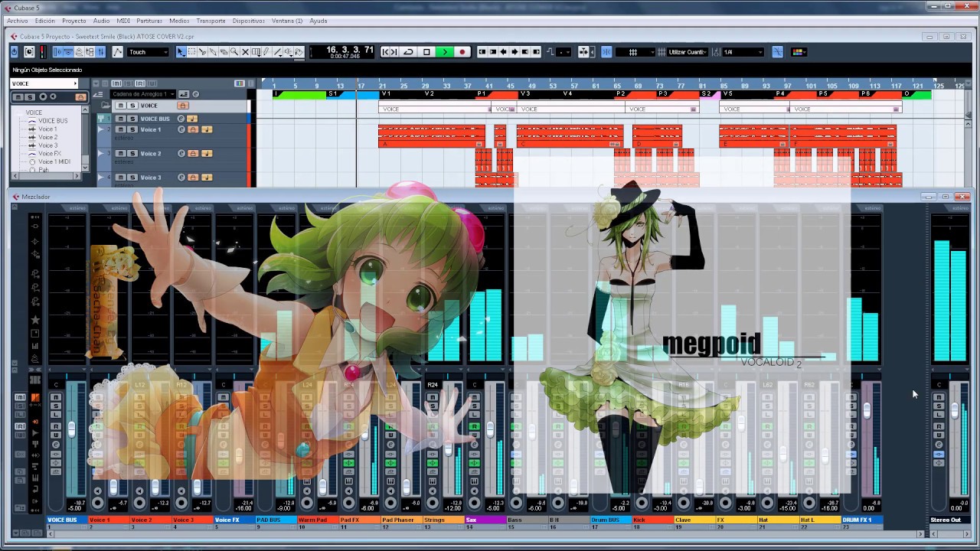Toggle the Snap on/off button

[606, 52]
